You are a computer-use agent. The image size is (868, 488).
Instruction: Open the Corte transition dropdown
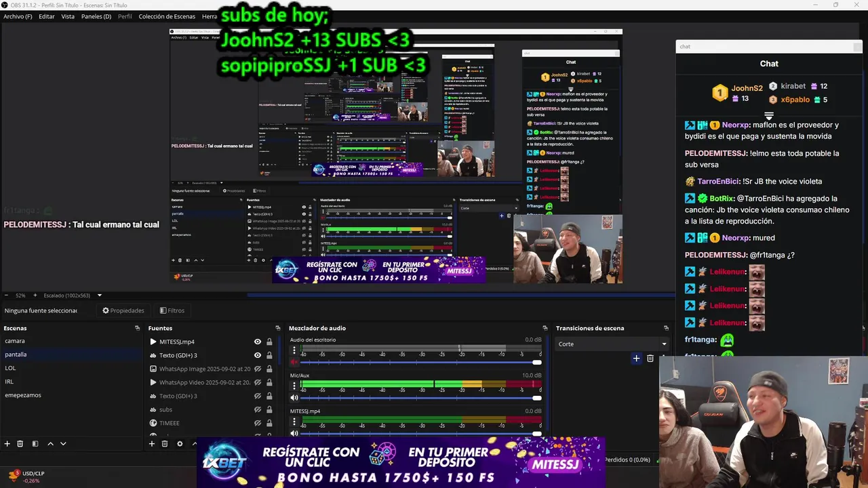[612, 344]
